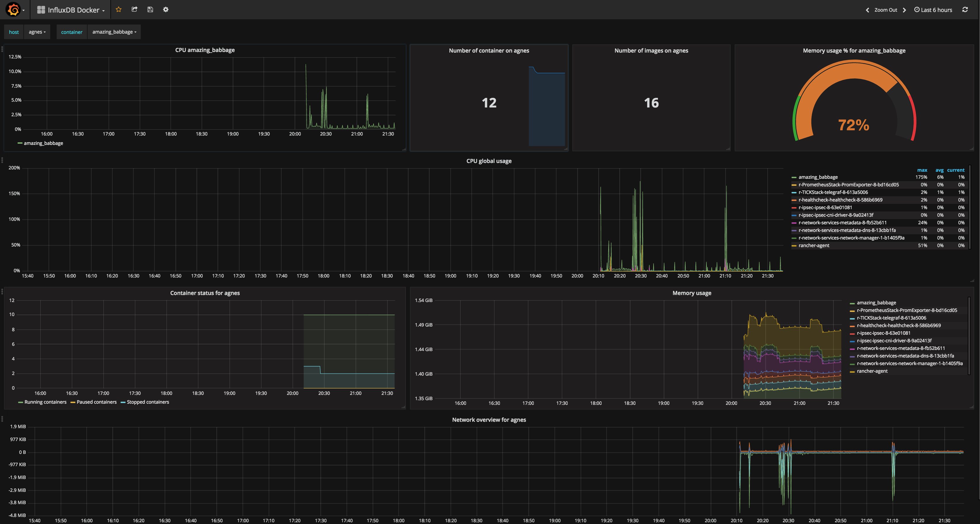The image size is (980, 524).
Task: Open Network overview for agnes panel menu
Action: [x=489, y=420]
